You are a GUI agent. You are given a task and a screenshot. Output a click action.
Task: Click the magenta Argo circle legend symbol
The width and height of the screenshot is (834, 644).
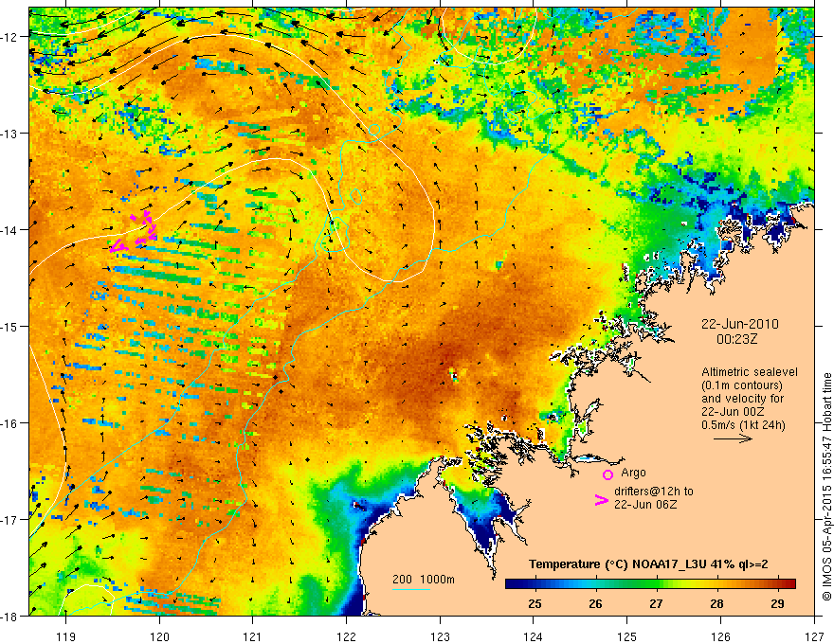click(x=607, y=474)
